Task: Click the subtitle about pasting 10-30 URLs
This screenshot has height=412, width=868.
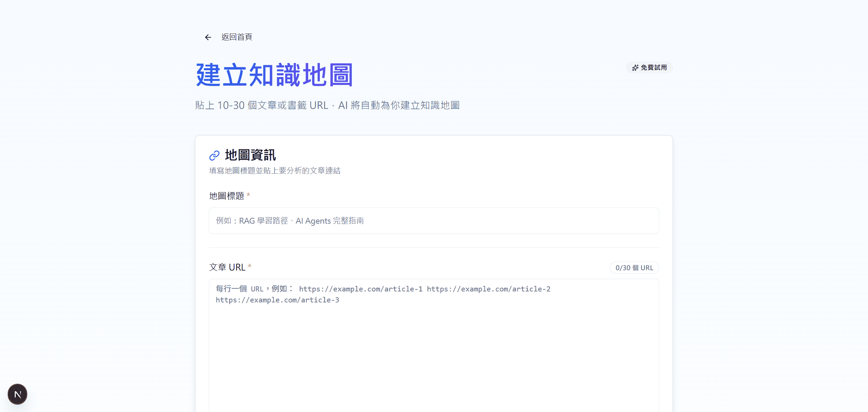Action: tap(327, 105)
